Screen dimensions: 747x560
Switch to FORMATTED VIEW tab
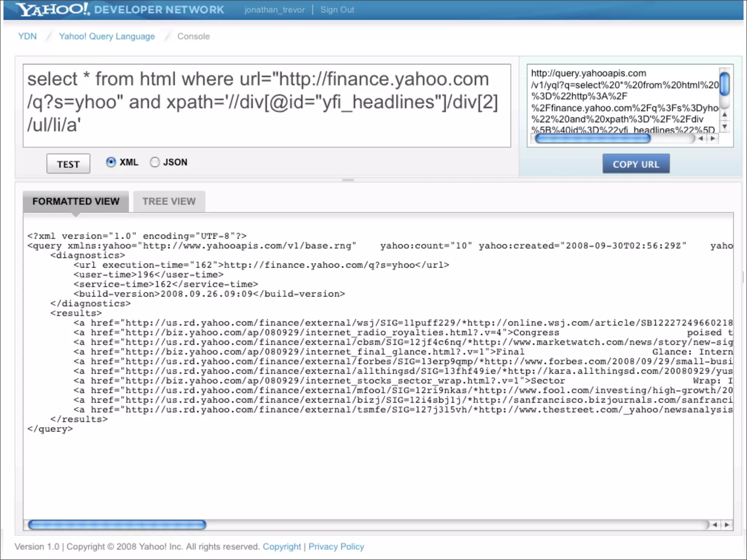(x=76, y=201)
